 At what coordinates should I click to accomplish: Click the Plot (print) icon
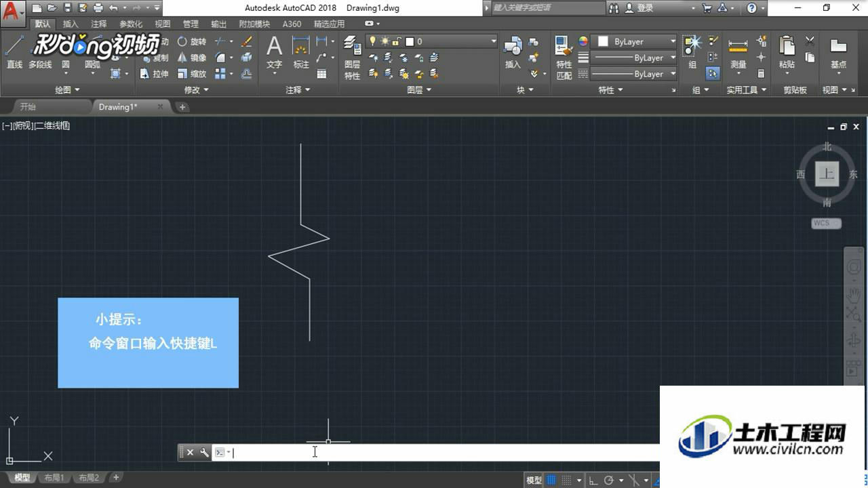98,8
